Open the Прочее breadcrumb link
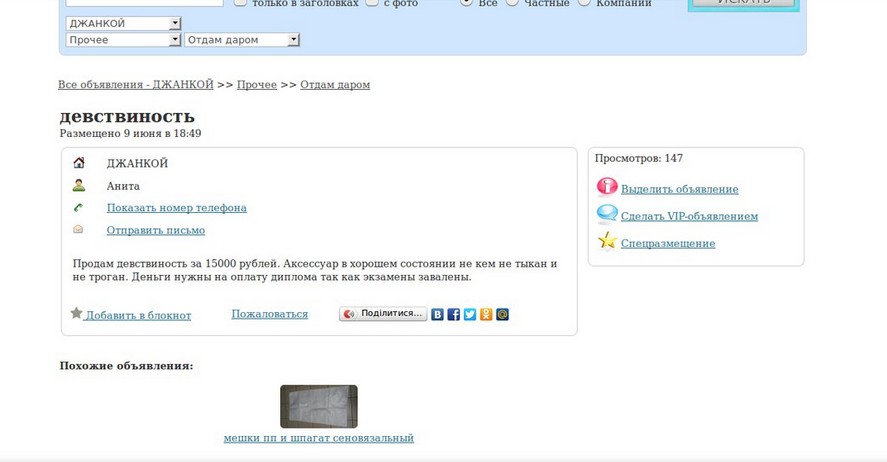 (x=257, y=84)
